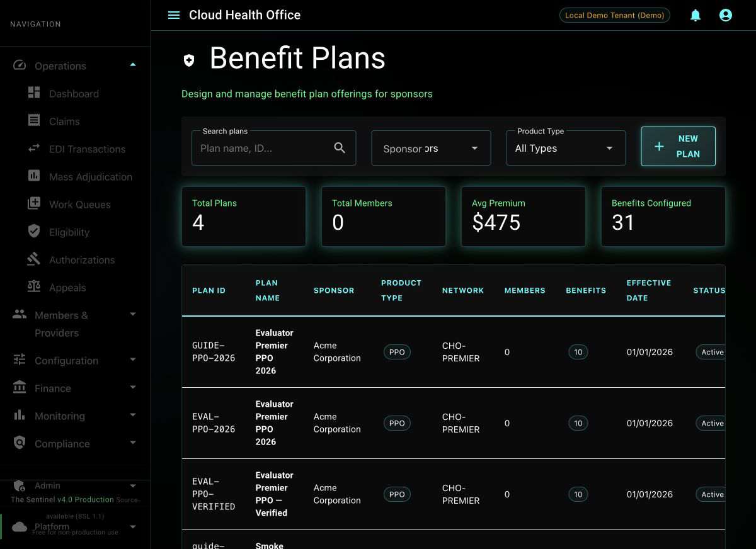Click the shield icon beside Benefit Plans title
Viewport: 756px width, 549px height.
point(189,60)
